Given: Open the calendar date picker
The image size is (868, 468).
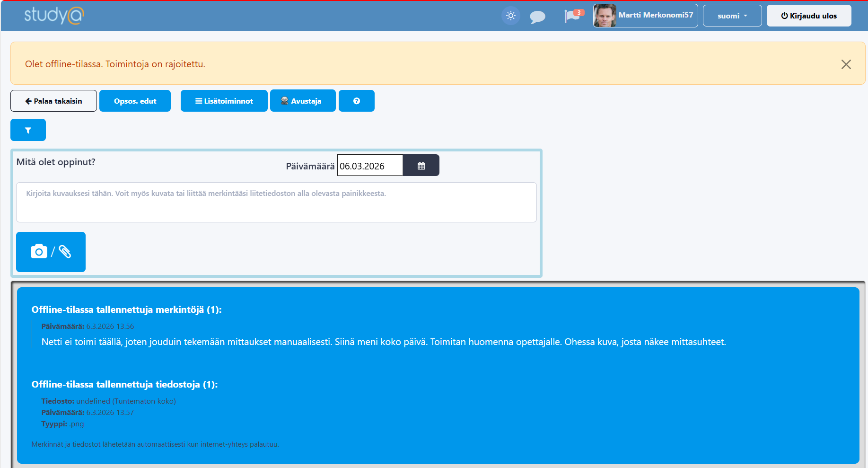Looking at the screenshot, I should tap(421, 166).
